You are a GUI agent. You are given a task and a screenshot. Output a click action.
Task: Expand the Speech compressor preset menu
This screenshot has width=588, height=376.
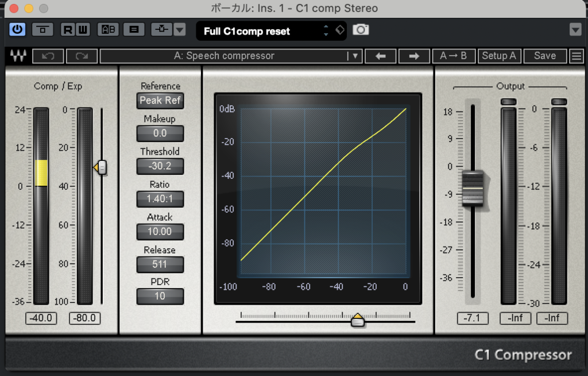[354, 56]
